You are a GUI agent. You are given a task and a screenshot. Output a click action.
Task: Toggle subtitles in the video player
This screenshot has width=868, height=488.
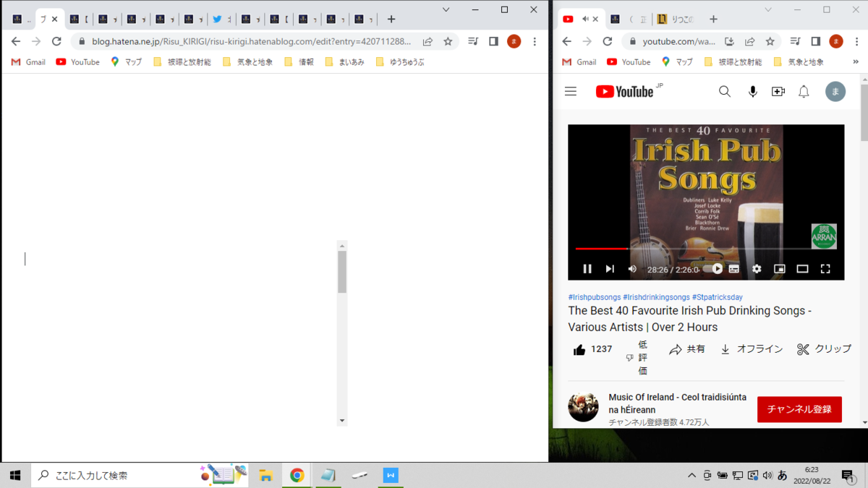734,269
